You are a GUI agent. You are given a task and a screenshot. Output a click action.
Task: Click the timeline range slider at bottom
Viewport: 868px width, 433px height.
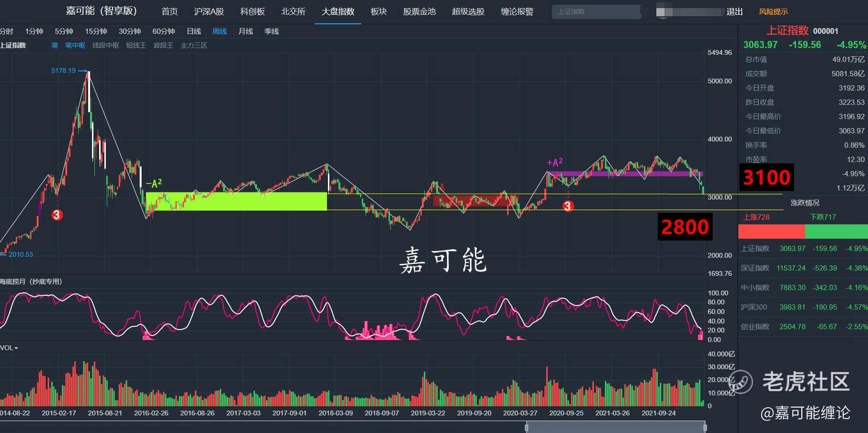pos(616,427)
